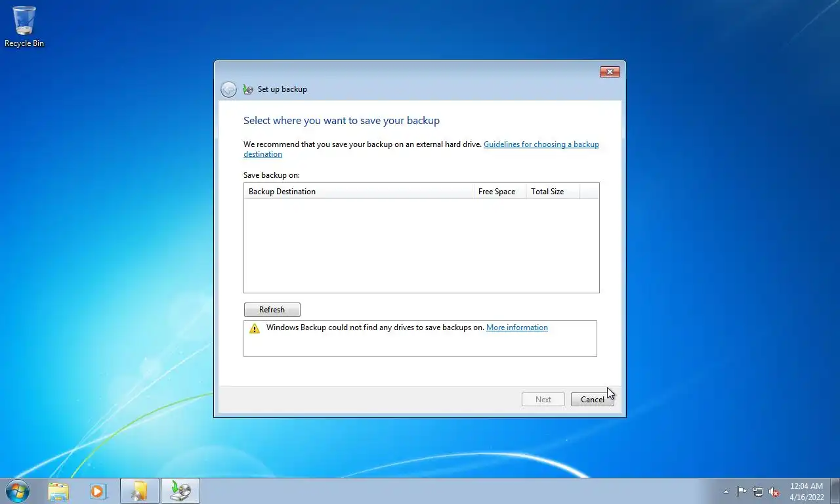Click the Set up backup title icon
The width and height of the screenshot is (840, 504).
click(x=247, y=89)
